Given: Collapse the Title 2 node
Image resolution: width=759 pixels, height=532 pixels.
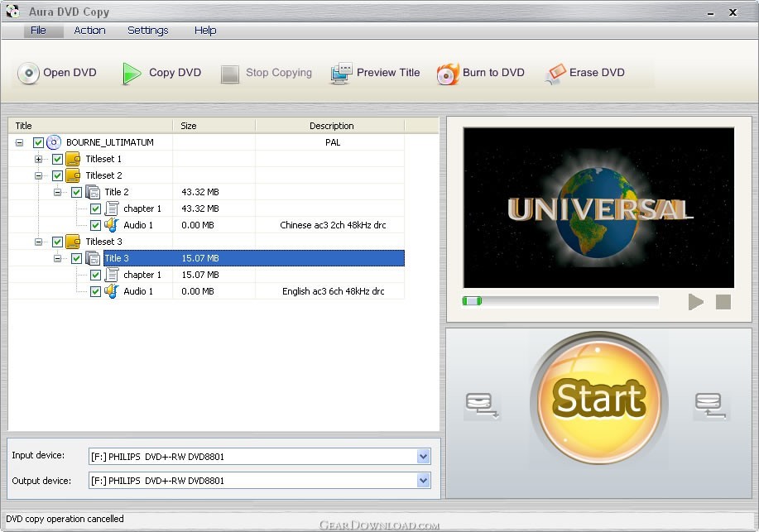Looking at the screenshot, I should pyautogui.click(x=57, y=192).
